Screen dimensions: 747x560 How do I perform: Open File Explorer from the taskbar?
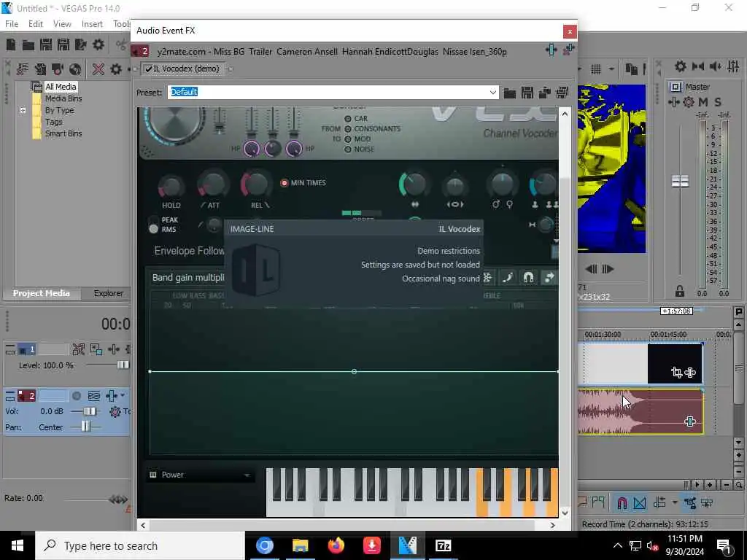point(300,545)
